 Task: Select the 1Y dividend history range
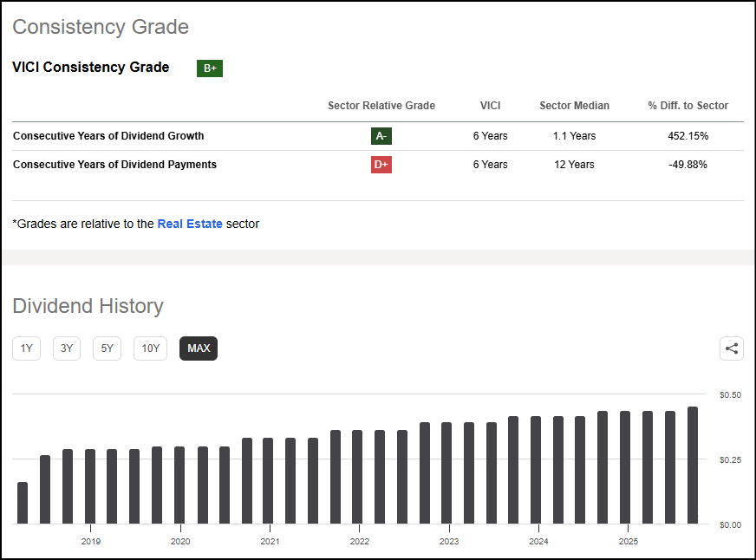coord(27,348)
